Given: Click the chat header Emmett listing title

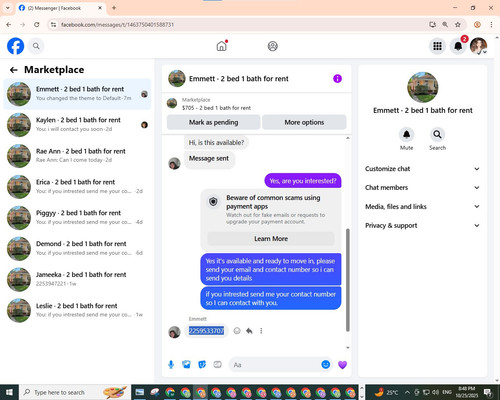Looking at the screenshot, I should click(x=239, y=79).
